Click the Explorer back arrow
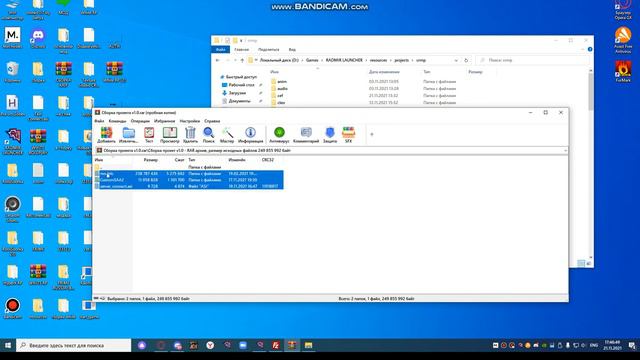640x360 pixels. point(218,60)
